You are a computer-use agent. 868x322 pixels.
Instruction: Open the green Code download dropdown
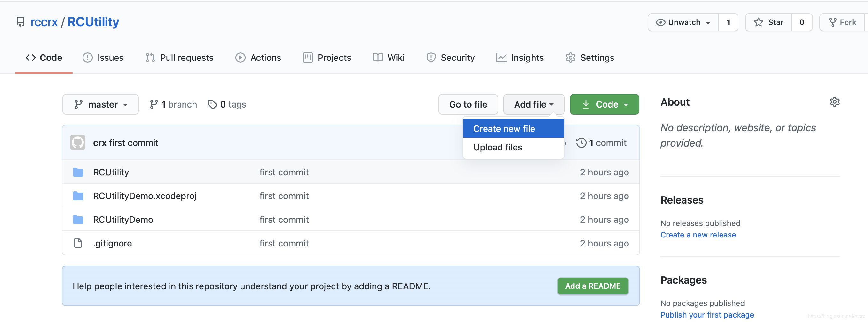point(604,105)
